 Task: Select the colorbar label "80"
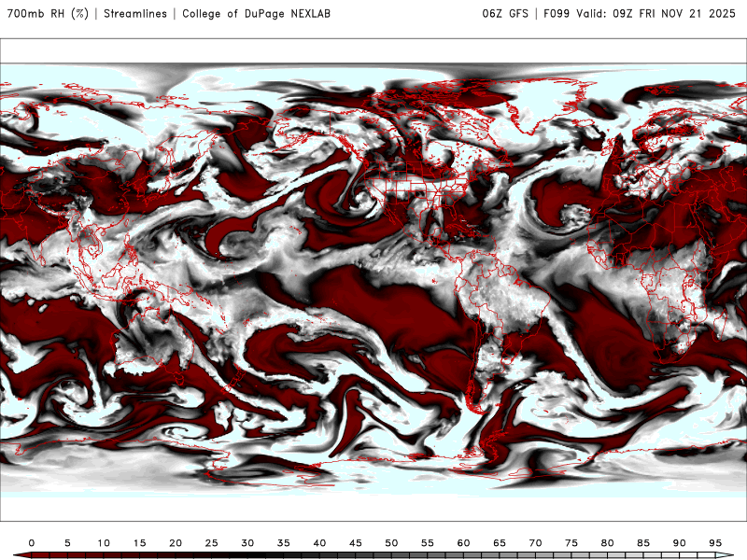pos(607,543)
